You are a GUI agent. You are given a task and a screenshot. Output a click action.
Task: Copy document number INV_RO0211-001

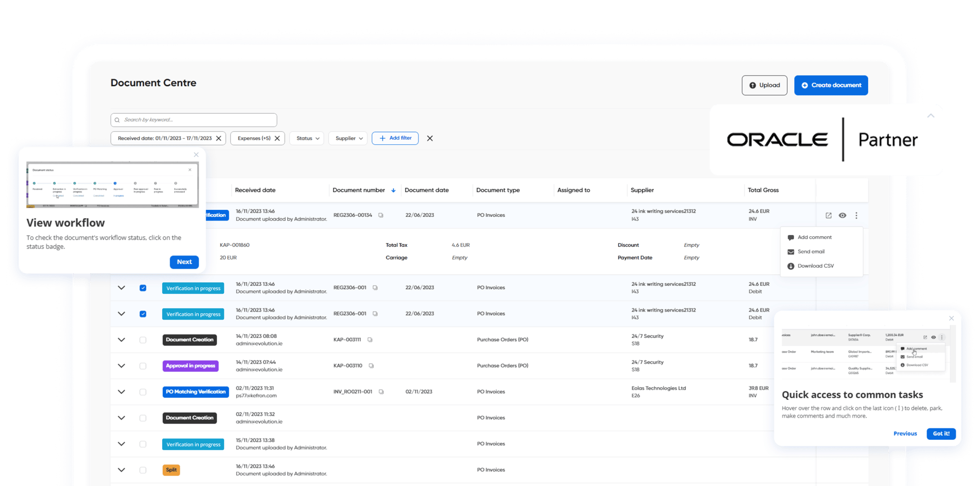[381, 392]
